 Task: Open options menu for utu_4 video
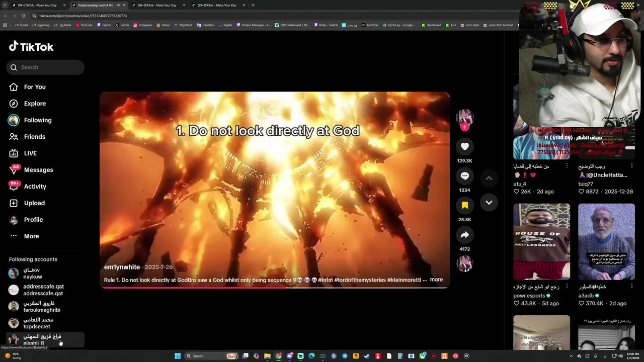(x=567, y=166)
